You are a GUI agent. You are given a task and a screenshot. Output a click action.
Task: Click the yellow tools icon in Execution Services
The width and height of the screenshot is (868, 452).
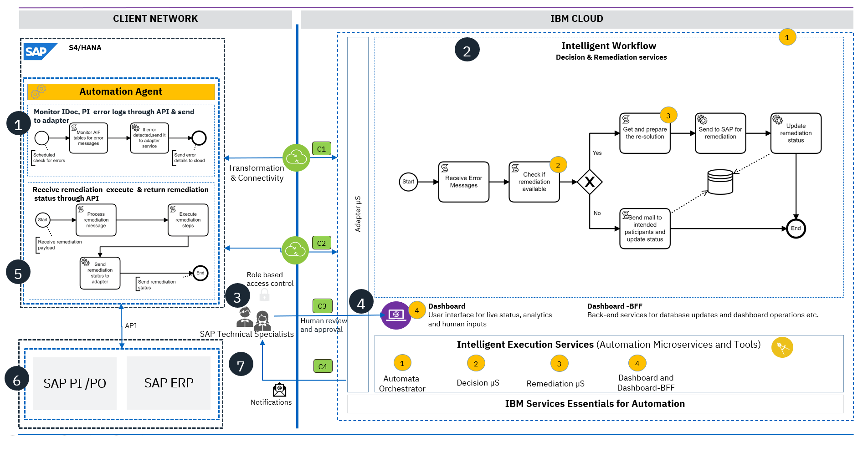coord(782,348)
